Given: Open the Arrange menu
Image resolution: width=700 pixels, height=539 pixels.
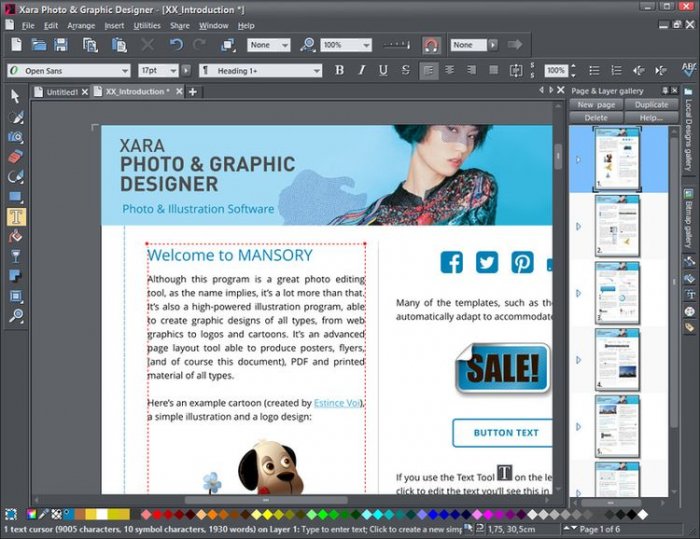Looking at the screenshot, I should [x=81, y=25].
